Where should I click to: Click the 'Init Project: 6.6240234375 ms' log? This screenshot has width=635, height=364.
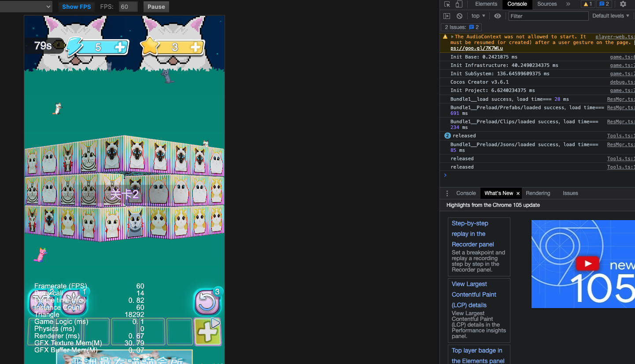[493, 90]
